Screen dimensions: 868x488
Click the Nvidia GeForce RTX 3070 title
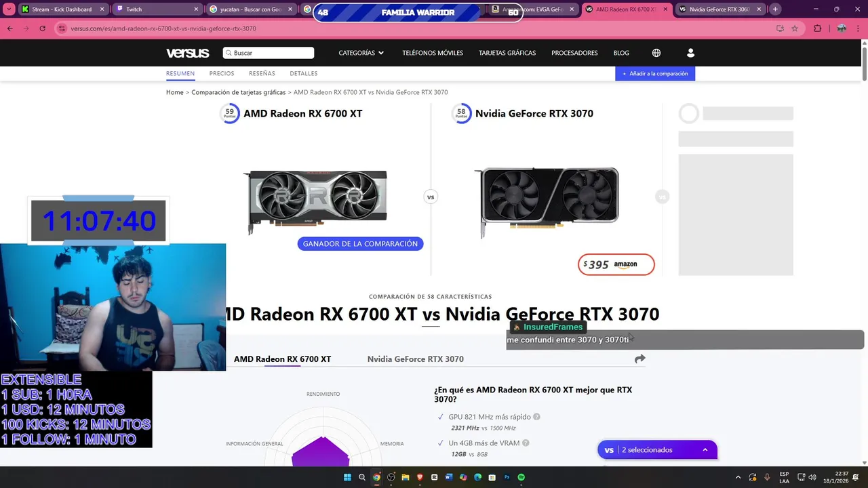pyautogui.click(x=534, y=114)
